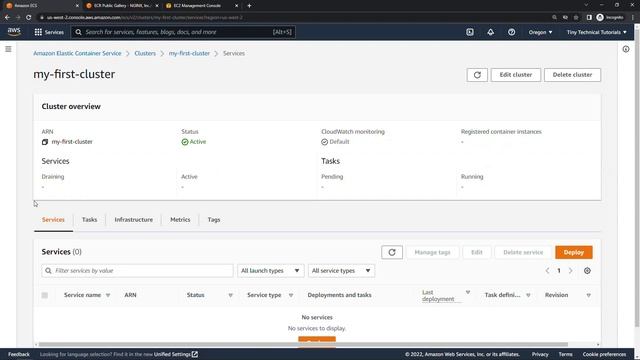Click the Edit cluster button
Viewport: 640px width, 360px height.
(x=516, y=75)
